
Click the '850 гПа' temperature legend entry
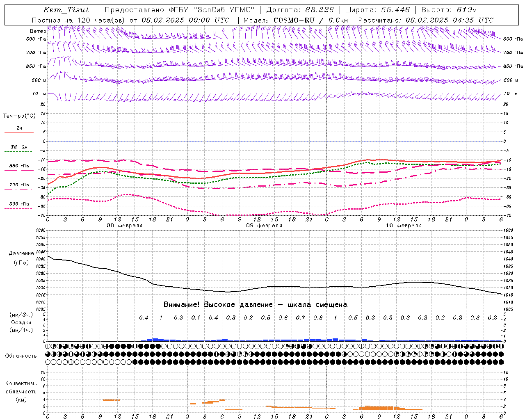[19, 166]
